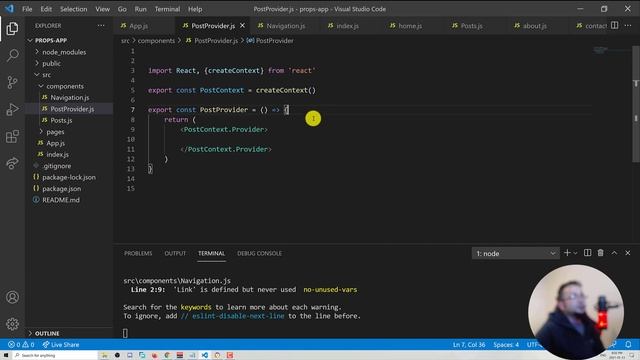Open the terminal selector '1: node' dropdown
640x360 pixels.
coord(516,253)
